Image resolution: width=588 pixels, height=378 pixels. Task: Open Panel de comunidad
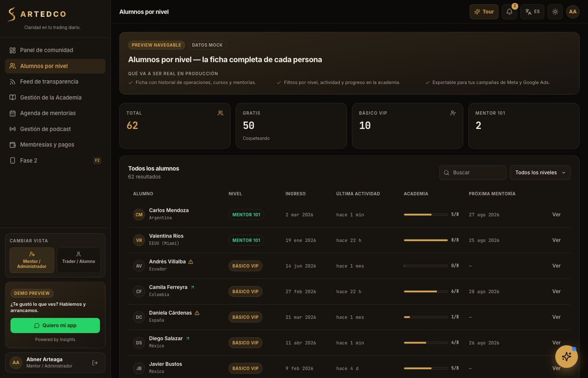coord(55,50)
